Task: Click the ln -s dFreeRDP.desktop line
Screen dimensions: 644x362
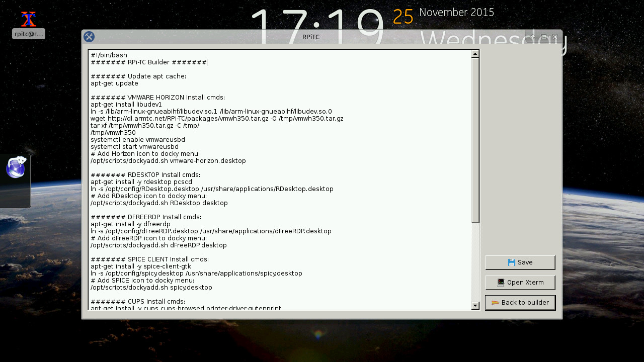Action: click(x=211, y=231)
